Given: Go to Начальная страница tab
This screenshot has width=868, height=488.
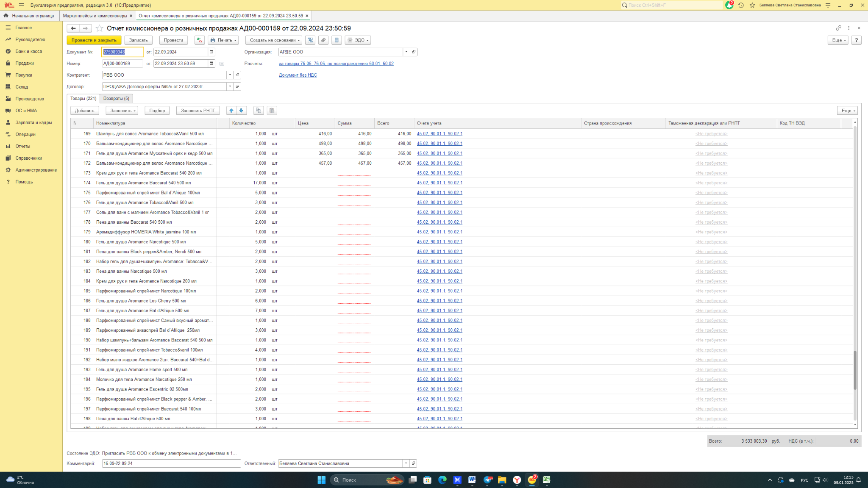Looking at the screenshot, I should [x=29, y=16].
